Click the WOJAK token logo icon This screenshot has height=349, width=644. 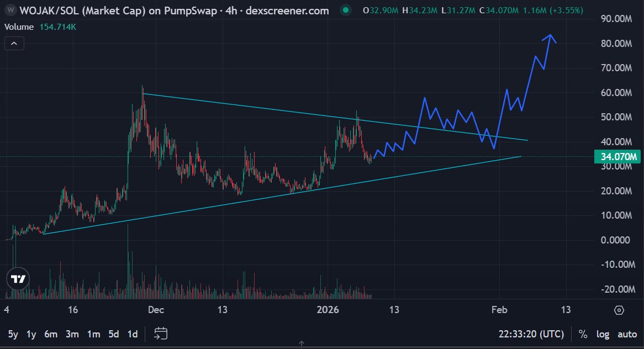click(x=10, y=10)
